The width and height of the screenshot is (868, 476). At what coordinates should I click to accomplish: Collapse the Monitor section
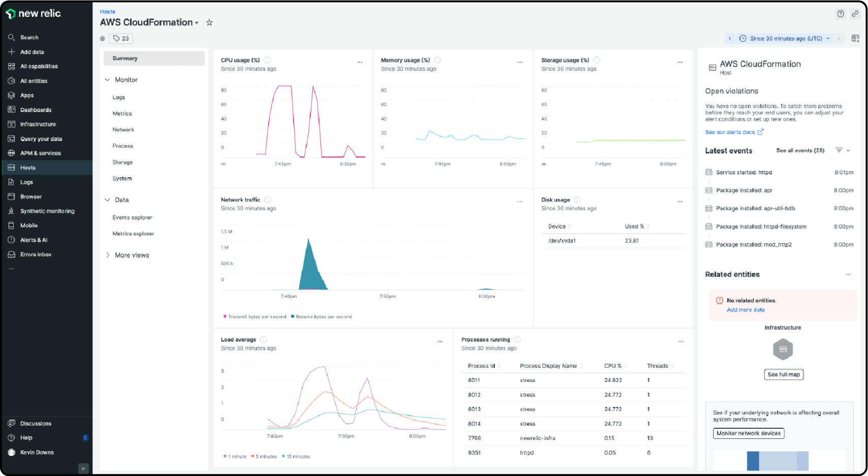coord(107,80)
